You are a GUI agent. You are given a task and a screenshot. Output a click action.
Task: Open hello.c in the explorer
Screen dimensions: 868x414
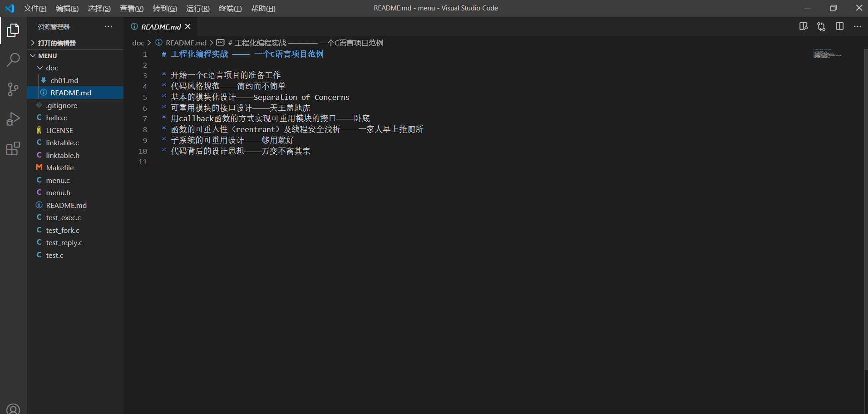[x=75, y=118]
